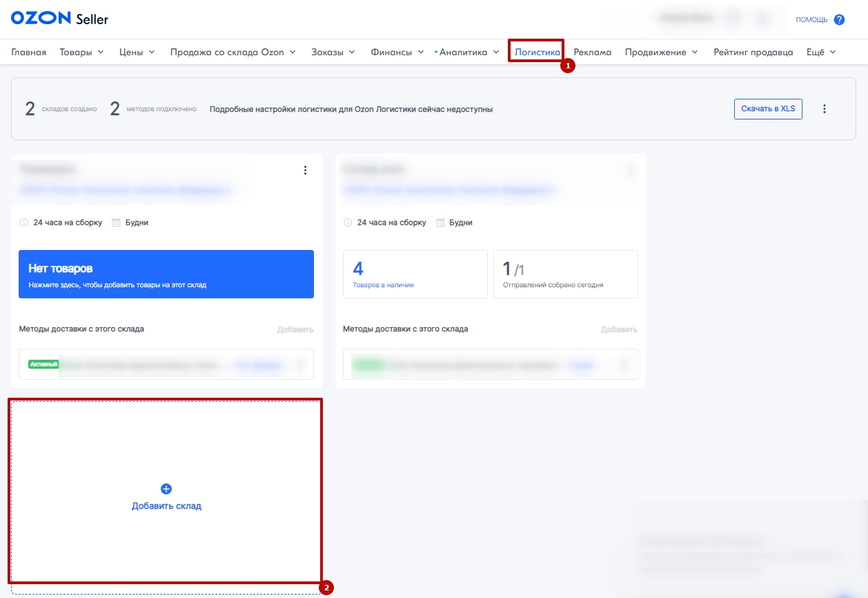Click the blue Нет товаров banner

[166, 274]
